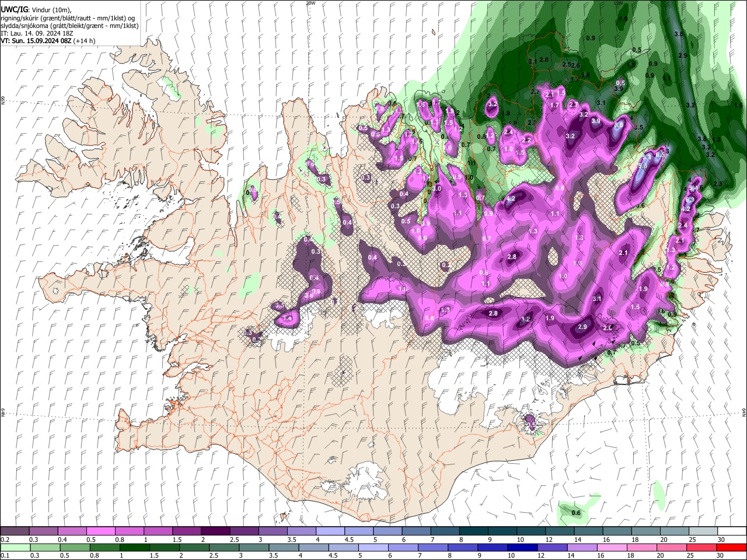Click the dull purple swatch labeled 0.2
747x560 pixels.
tap(15, 531)
